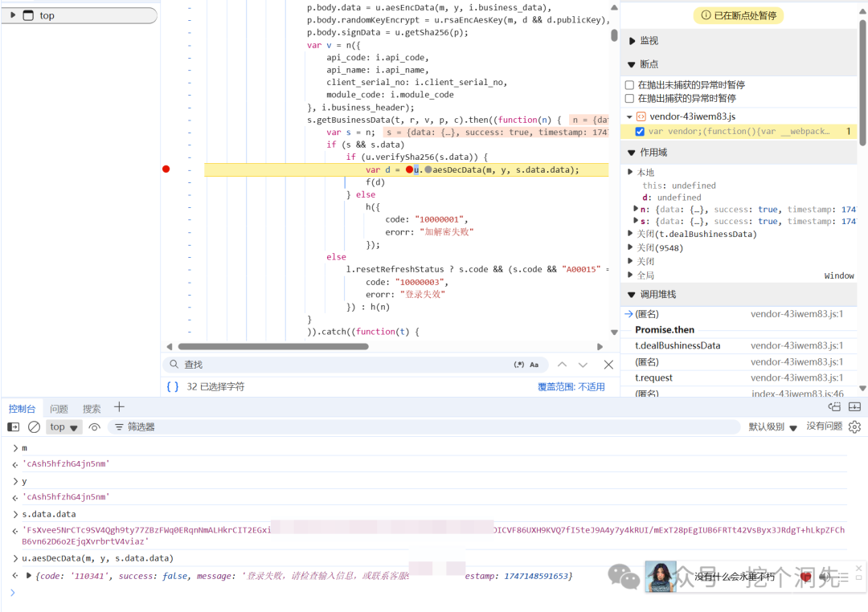Image resolution: width=868 pixels, height=612 pixels.
Task: Expand the closure 9548 scope
Action: coord(630,247)
